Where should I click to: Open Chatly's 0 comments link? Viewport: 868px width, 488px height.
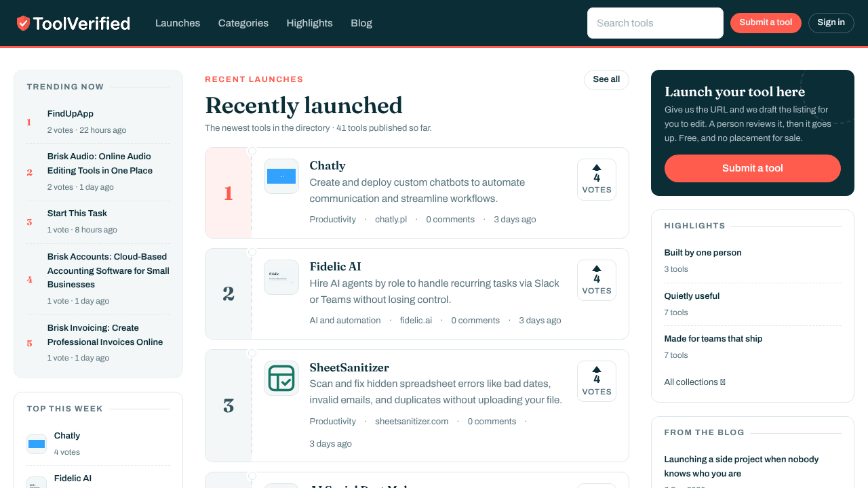(x=450, y=220)
